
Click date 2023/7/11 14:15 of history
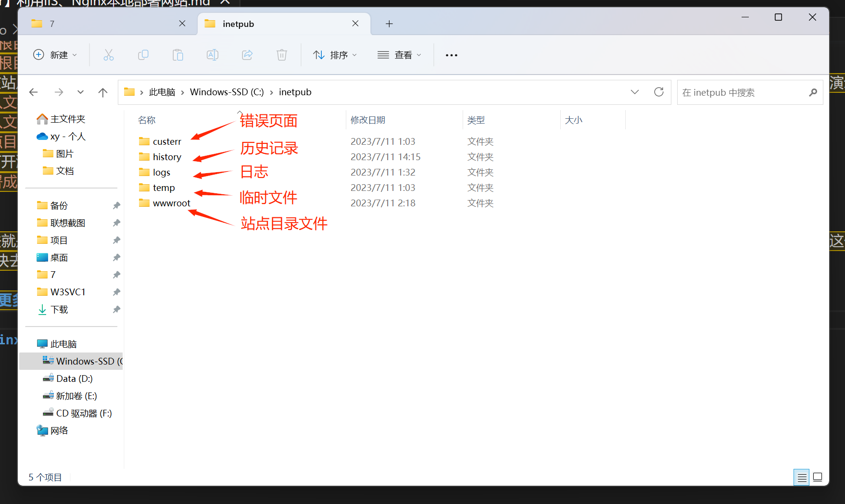coord(385,157)
